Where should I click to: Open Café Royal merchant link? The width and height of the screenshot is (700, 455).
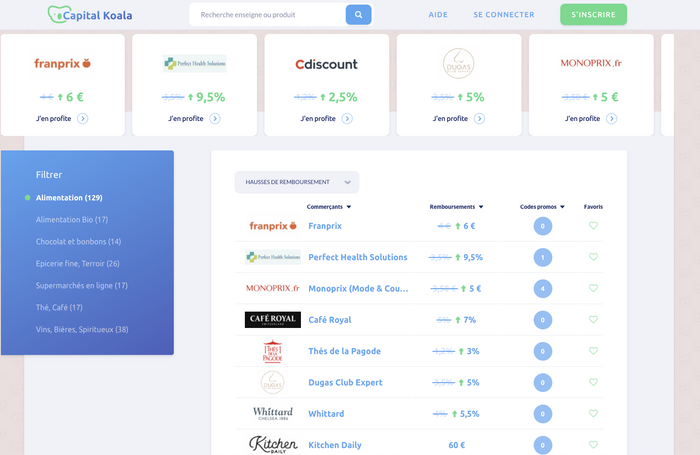(x=330, y=320)
